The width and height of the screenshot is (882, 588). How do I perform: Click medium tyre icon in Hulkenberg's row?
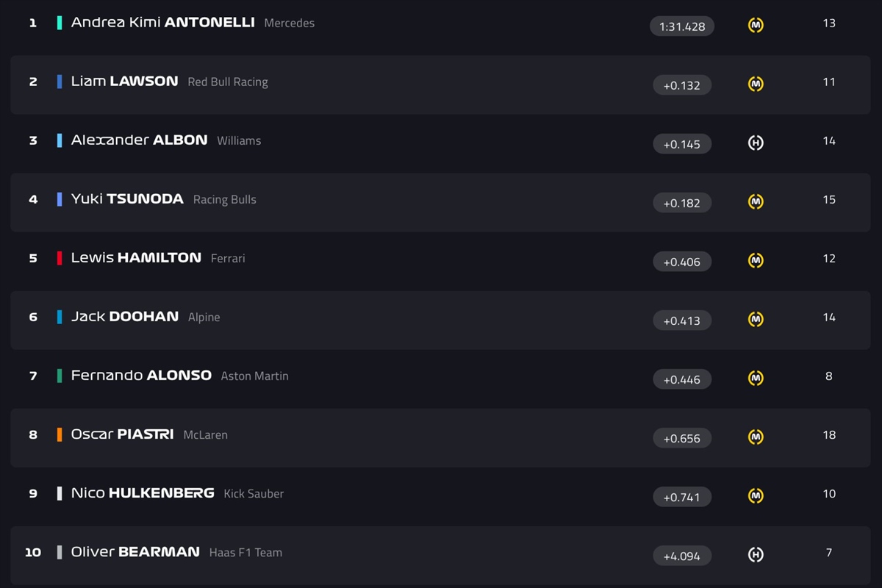[756, 495]
